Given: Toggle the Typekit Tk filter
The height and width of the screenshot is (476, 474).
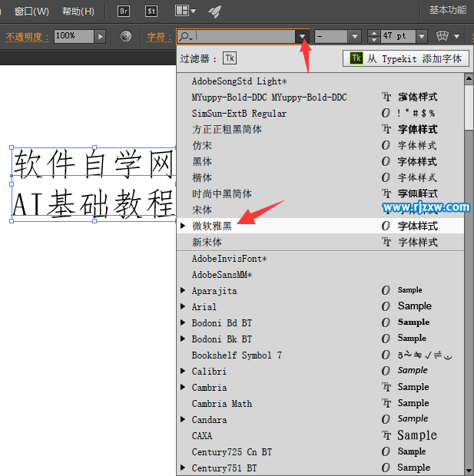Looking at the screenshot, I should (x=230, y=58).
